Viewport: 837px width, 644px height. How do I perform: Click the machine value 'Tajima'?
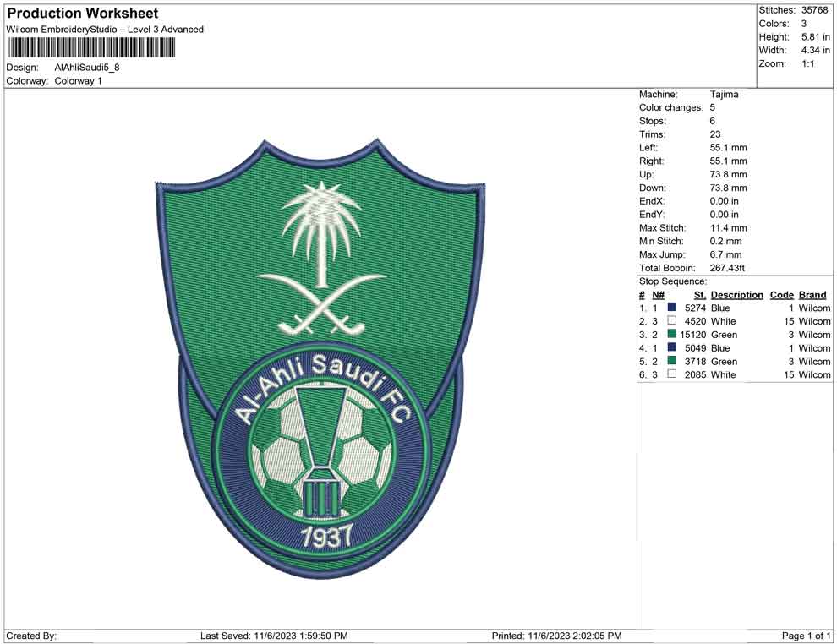pos(725,95)
